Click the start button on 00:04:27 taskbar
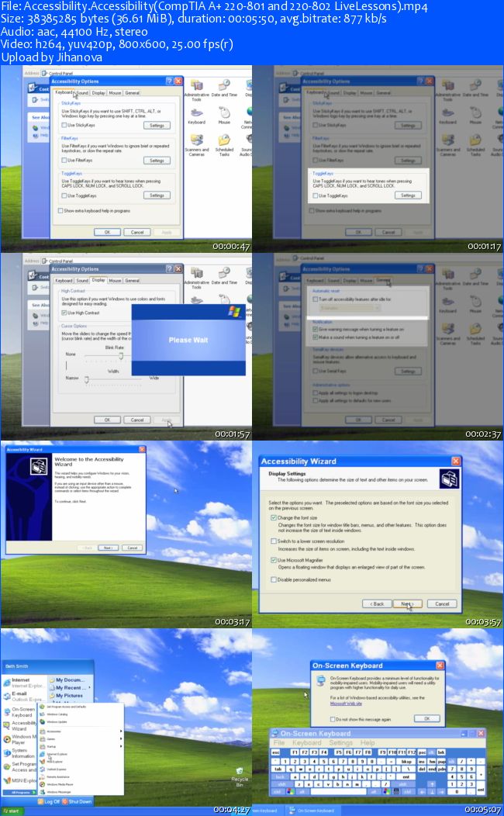Viewport: 504px width, 816px height. (10, 811)
